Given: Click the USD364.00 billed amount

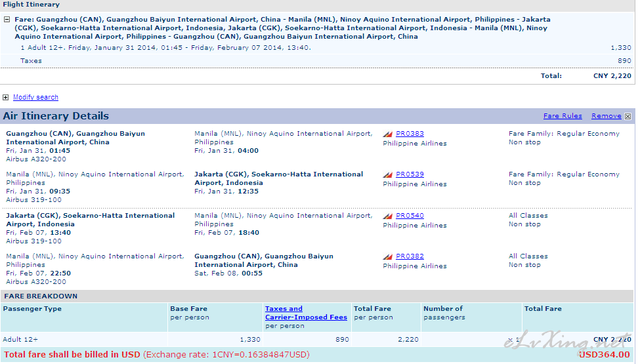Looking at the screenshot, I should [x=604, y=355].
